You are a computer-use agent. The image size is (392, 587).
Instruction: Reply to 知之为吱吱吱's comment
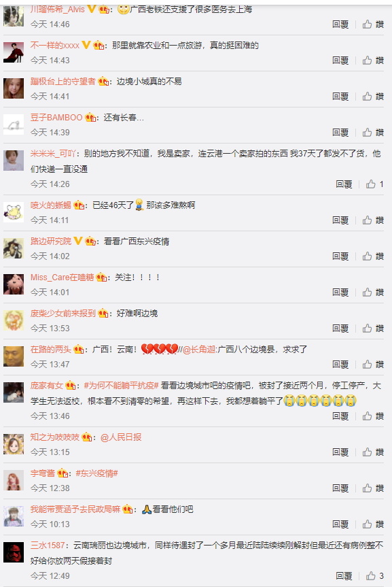click(x=340, y=452)
